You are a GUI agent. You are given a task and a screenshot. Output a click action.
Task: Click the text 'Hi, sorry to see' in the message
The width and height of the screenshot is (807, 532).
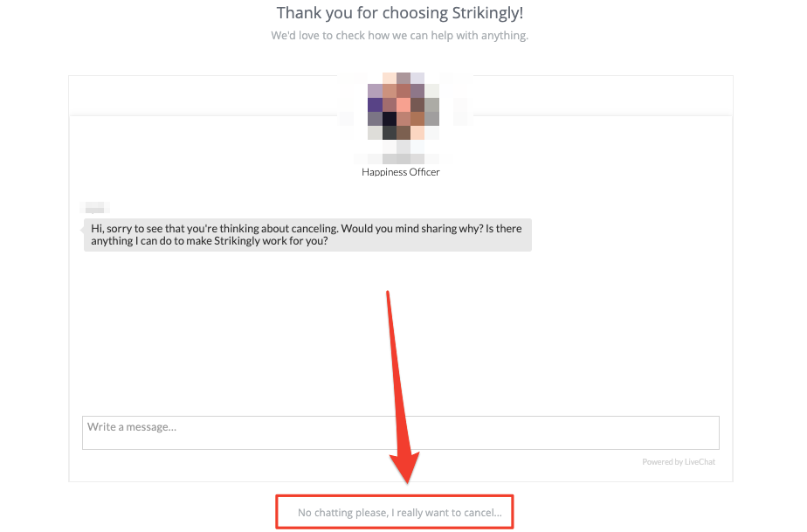point(127,228)
